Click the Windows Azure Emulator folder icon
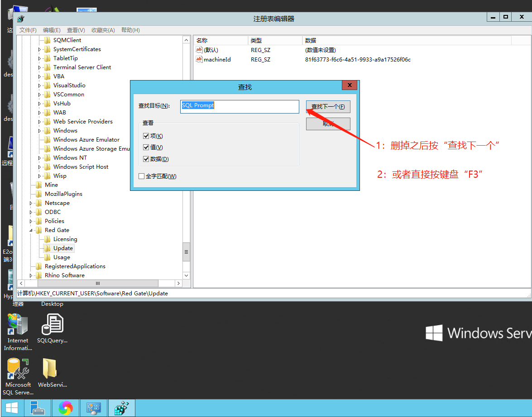Image resolution: width=532 pixels, height=417 pixels. point(48,140)
